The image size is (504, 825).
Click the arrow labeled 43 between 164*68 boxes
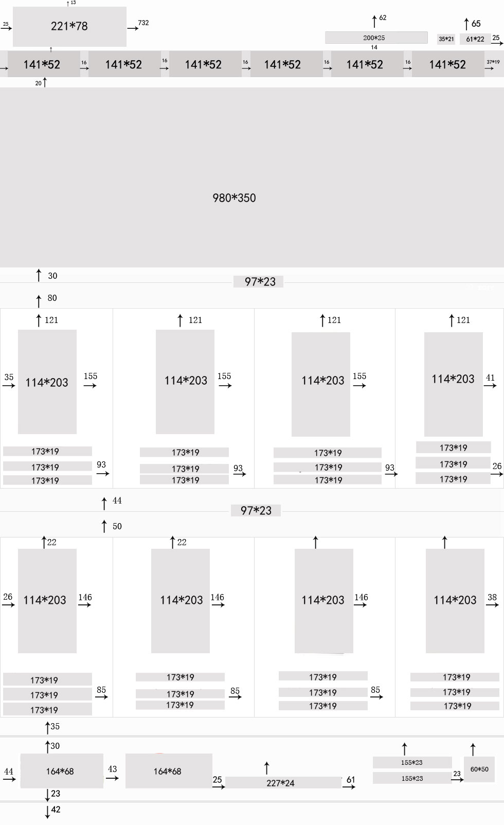113,778
